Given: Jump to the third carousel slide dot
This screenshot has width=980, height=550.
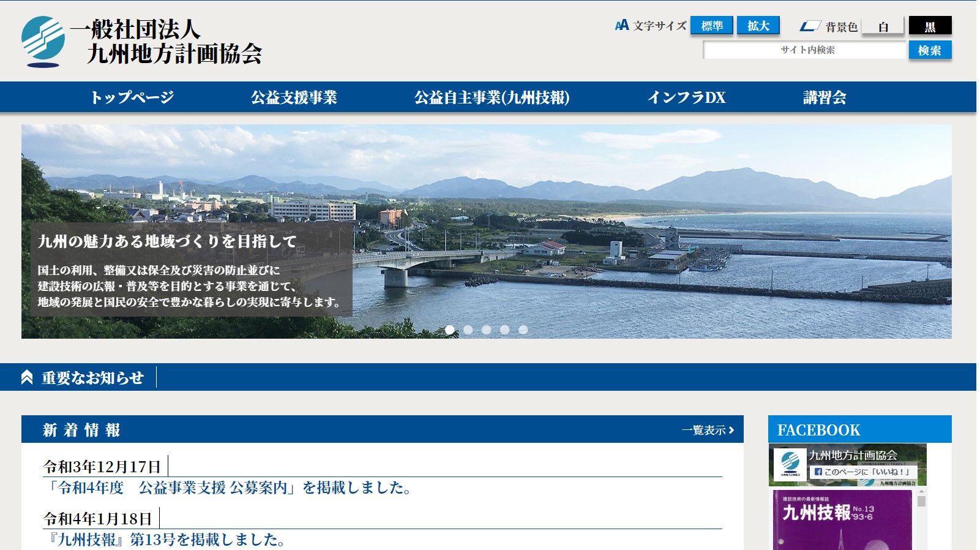Looking at the screenshot, I should (487, 330).
